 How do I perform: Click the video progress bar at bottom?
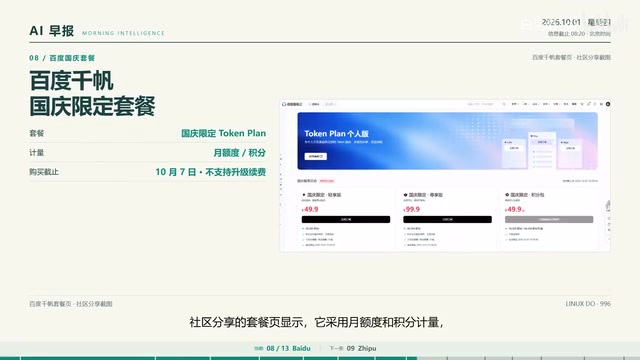coord(320,358)
